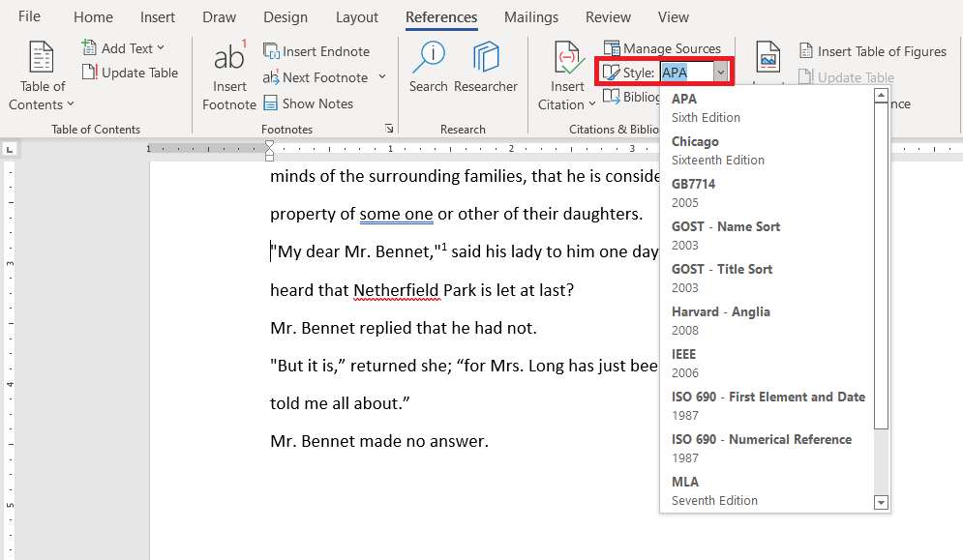The image size is (963, 560).
Task: Click the Add Text icon
Action: (x=89, y=47)
